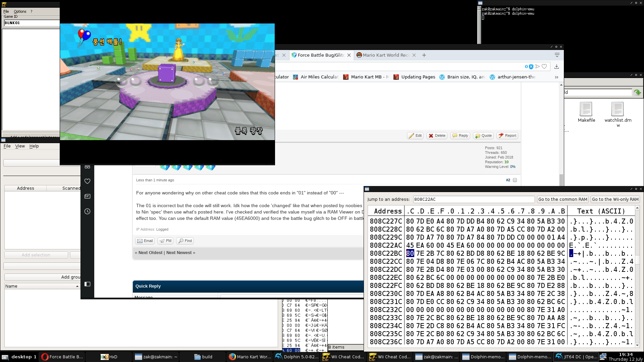Click the Find posts button

185,241
